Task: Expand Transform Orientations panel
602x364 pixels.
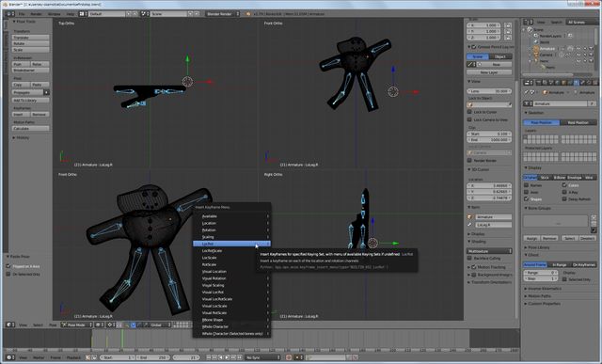Action: click(x=490, y=282)
